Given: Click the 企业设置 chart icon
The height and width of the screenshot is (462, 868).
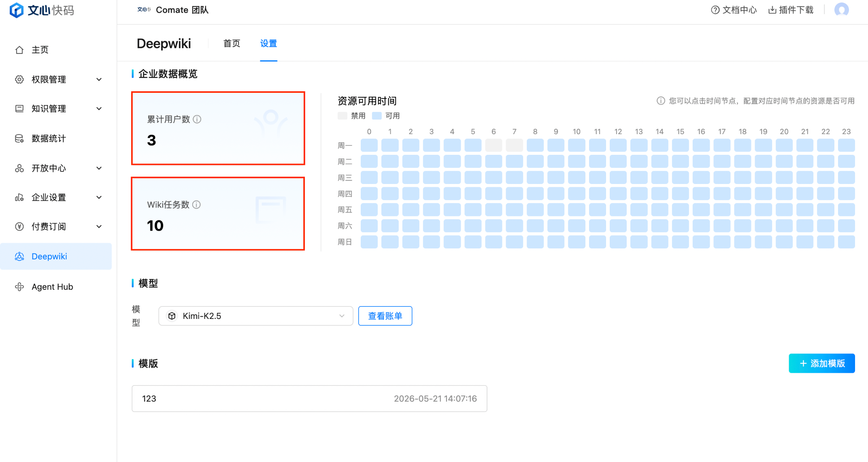Looking at the screenshot, I should (19, 197).
